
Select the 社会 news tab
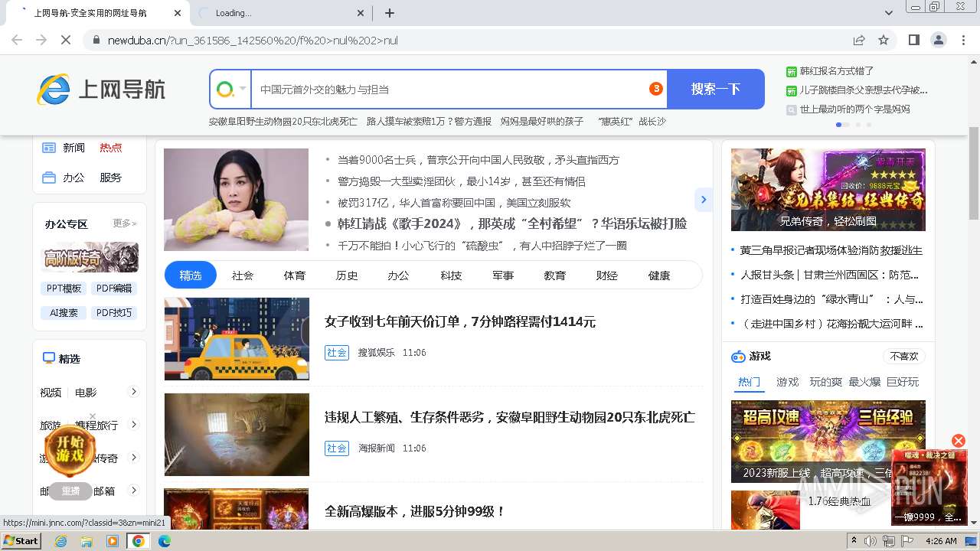click(x=243, y=275)
